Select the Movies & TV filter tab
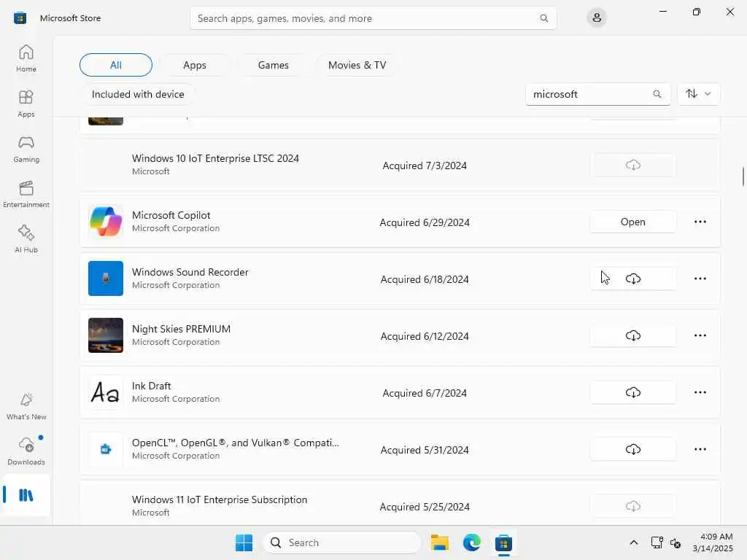This screenshot has width=747, height=560. (x=357, y=65)
